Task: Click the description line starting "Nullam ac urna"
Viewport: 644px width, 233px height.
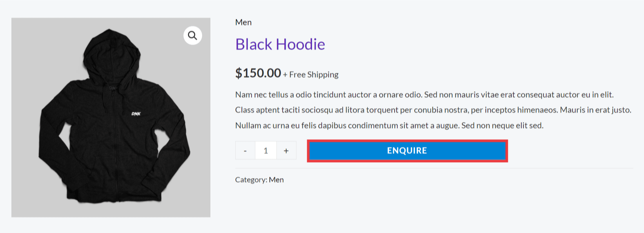Action: click(389, 126)
